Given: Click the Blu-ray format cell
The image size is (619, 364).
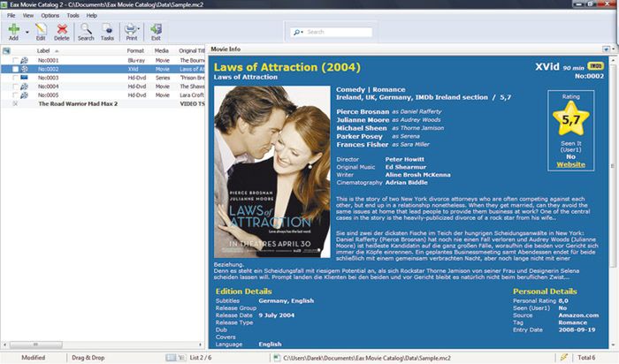Looking at the screenshot, I should [x=136, y=60].
